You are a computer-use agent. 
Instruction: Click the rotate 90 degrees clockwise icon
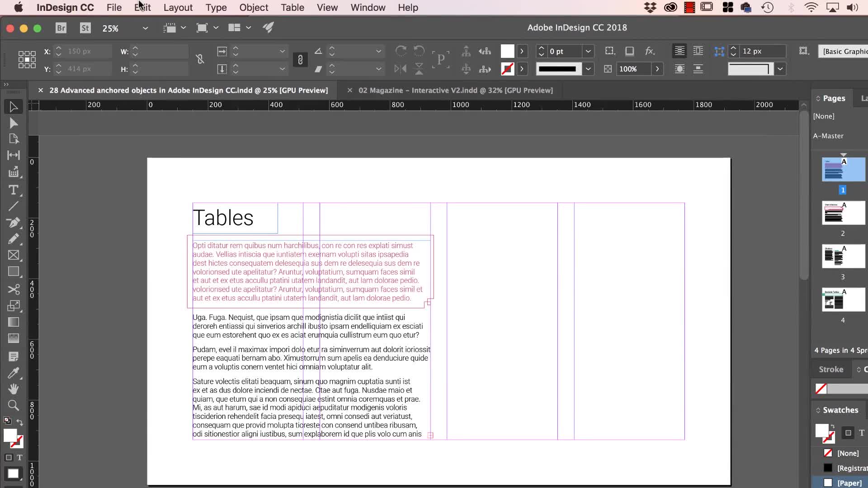click(x=401, y=51)
